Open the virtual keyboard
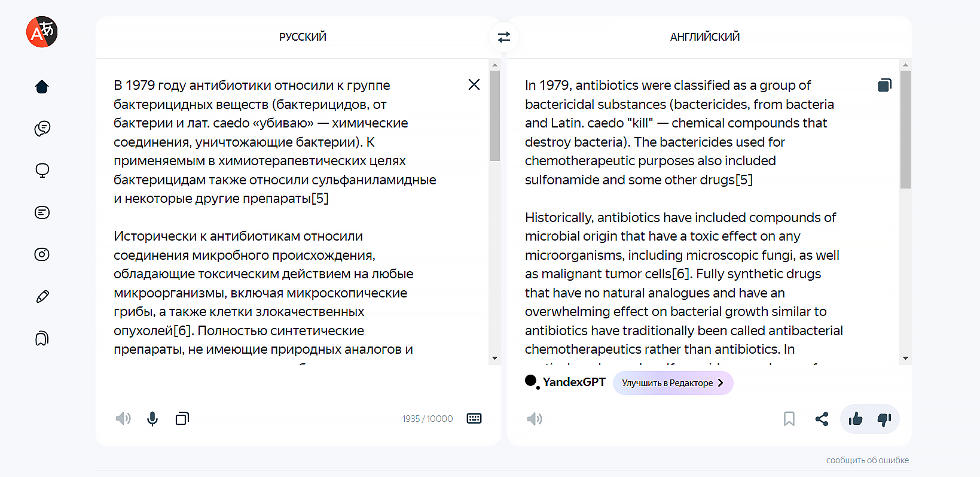 [x=474, y=418]
